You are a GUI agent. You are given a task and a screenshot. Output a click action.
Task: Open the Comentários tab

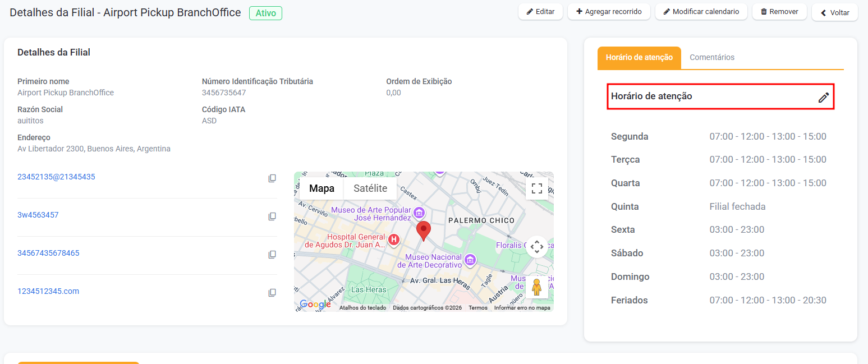pyautogui.click(x=711, y=57)
